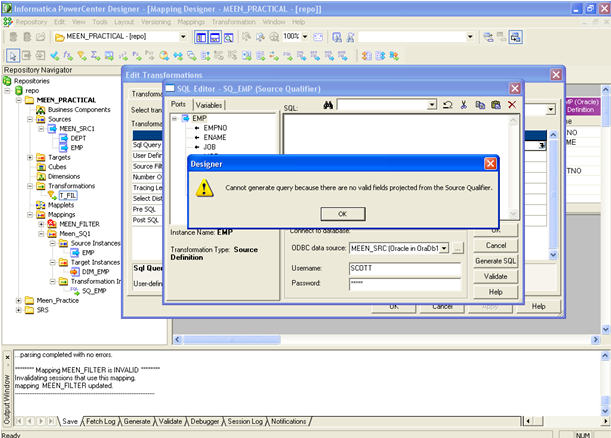Switch to the Ports tab
611x438 pixels.
point(178,104)
